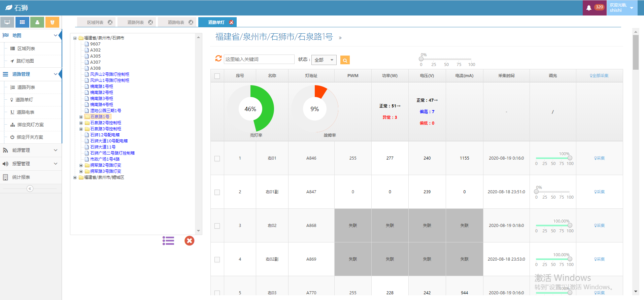Click the 全部采集 link in header
This screenshot has height=300, width=644.
[599, 76]
